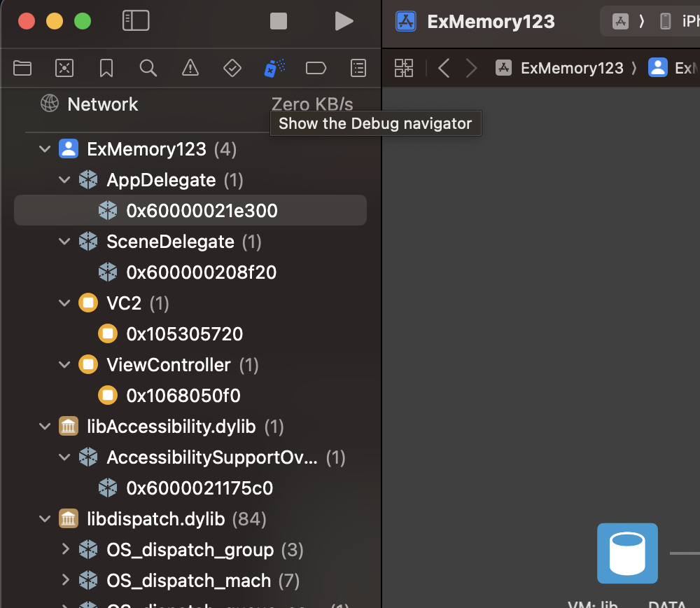Choose the iPhone run destination

(x=680, y=21)
